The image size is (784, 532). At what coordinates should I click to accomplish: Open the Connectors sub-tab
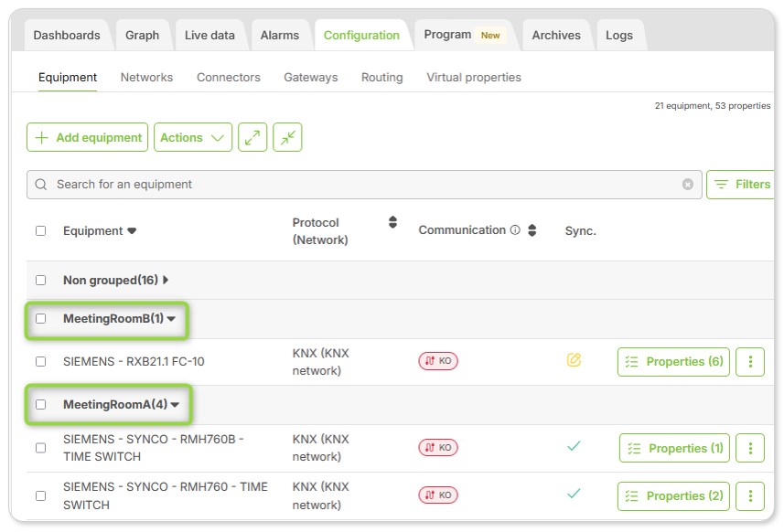tap(229, 78)
